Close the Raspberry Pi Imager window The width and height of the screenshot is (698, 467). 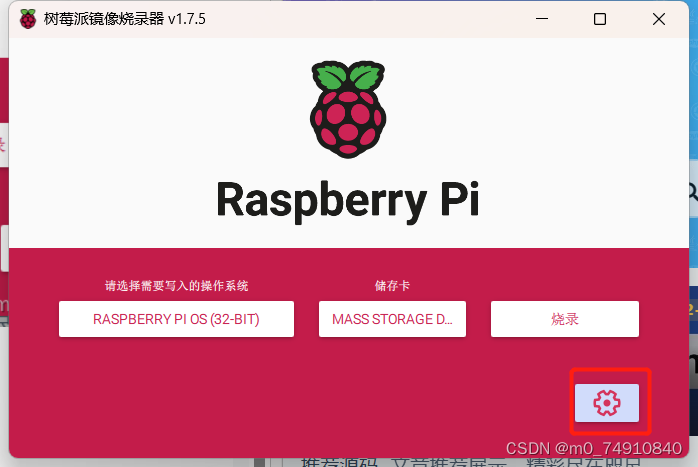pos(659,19)
